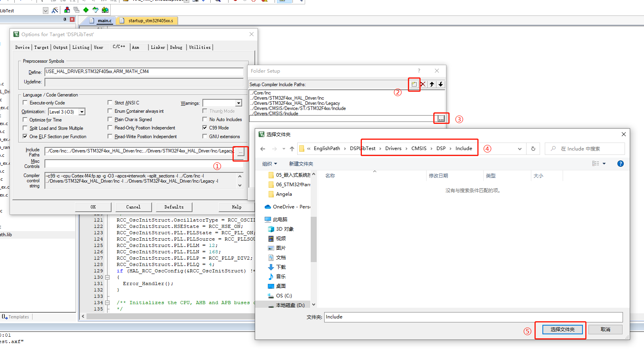This screenshot has width=644, height=351.
Task: Open Include Paths browse button in Options dialog
Action: coord(240,153)
